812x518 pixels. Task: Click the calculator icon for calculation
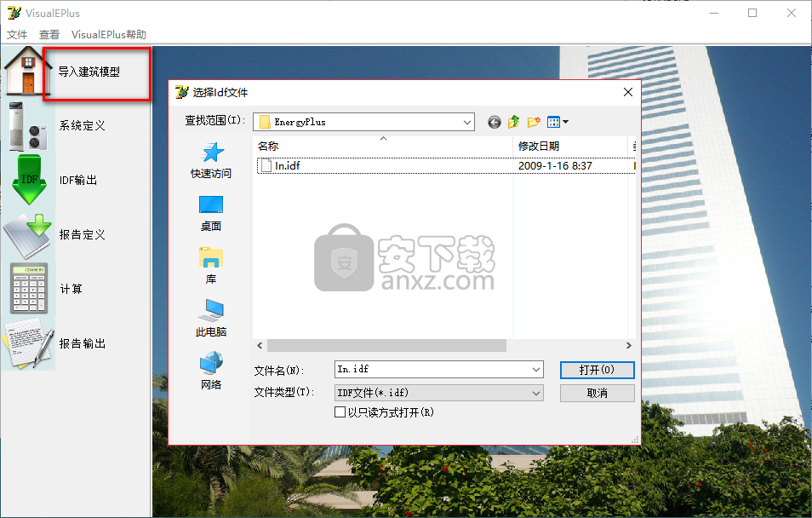click(x=29, y=288)
